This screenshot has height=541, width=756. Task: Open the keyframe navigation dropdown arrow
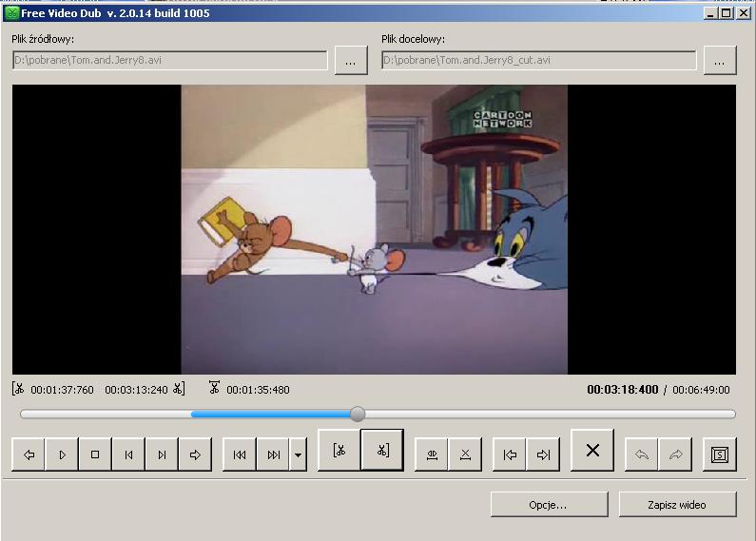coord(298,454)
